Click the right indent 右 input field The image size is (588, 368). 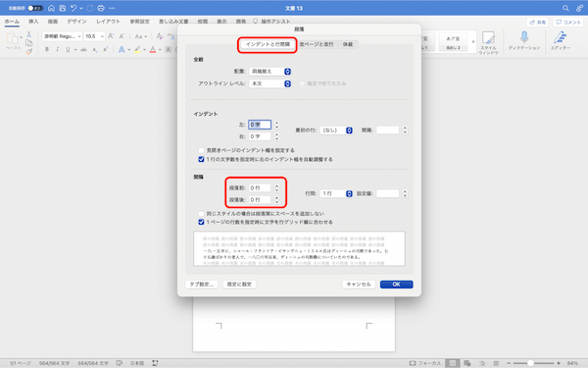(x=260, y=136)
